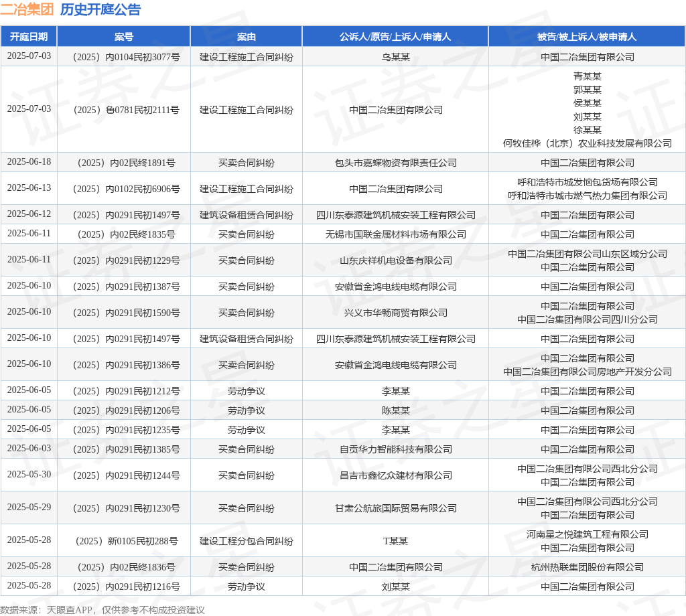Click defendant 徐某某
The width and height of the screenshot is (686, 616).
pos(587,131)
